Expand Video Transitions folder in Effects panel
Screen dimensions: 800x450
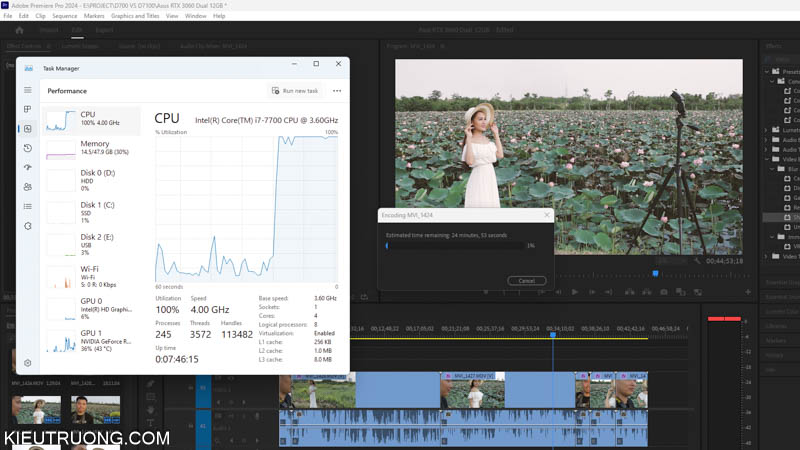pos(767,256)
